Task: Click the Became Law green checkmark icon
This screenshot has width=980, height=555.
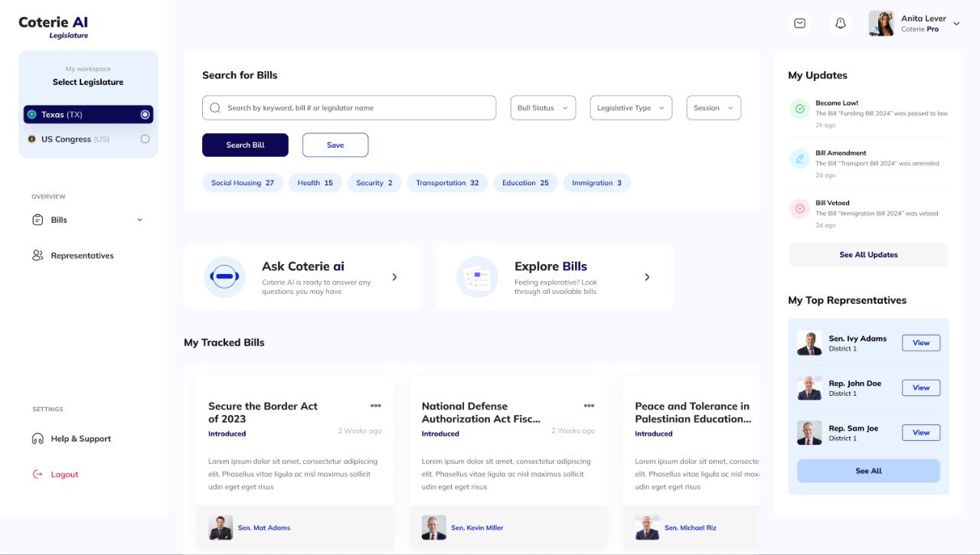Action: (x=799, y=109)
